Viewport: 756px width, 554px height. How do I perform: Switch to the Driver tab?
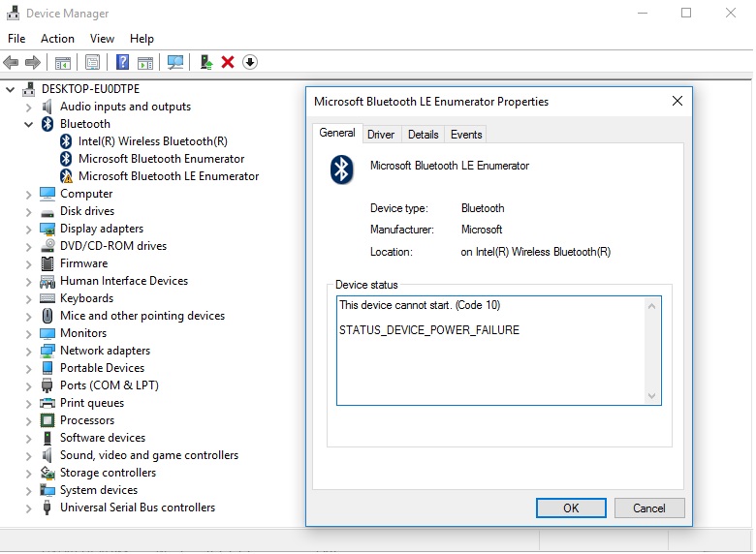point(381,135)
